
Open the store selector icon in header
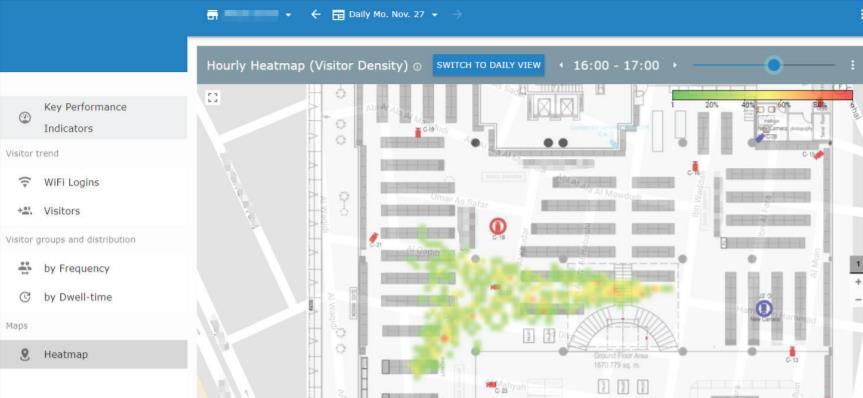[x=212, y=15]
